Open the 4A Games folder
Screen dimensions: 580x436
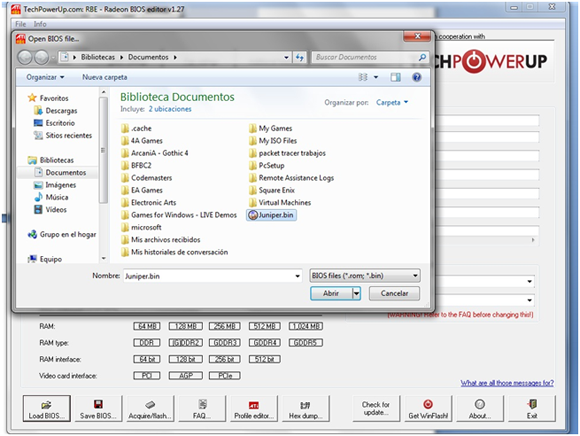click(x=142, y=141)
